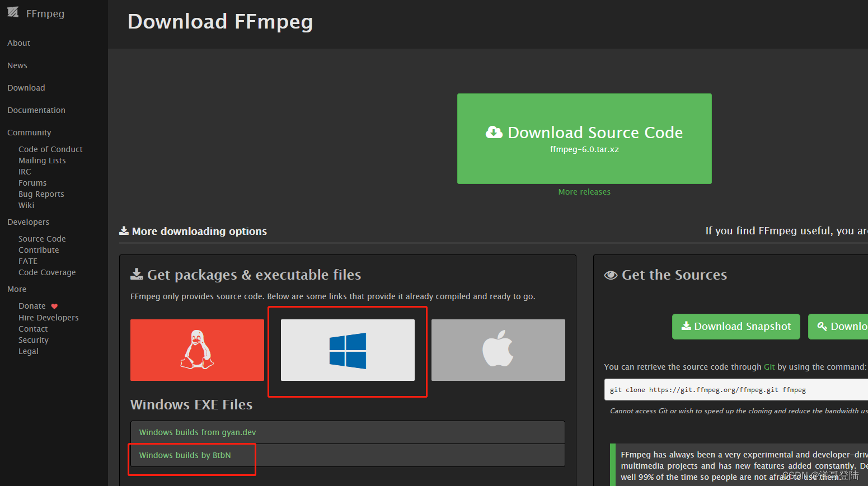This screenshot has height=486, width=868.
Task: Open Bug Reports link
Action: click(41, 194)
